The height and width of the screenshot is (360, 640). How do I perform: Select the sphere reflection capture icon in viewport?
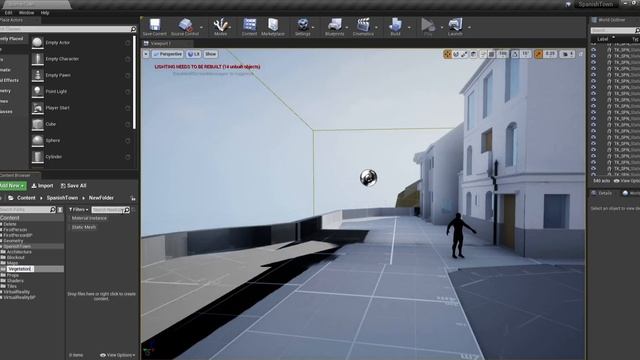coord(368,178)
